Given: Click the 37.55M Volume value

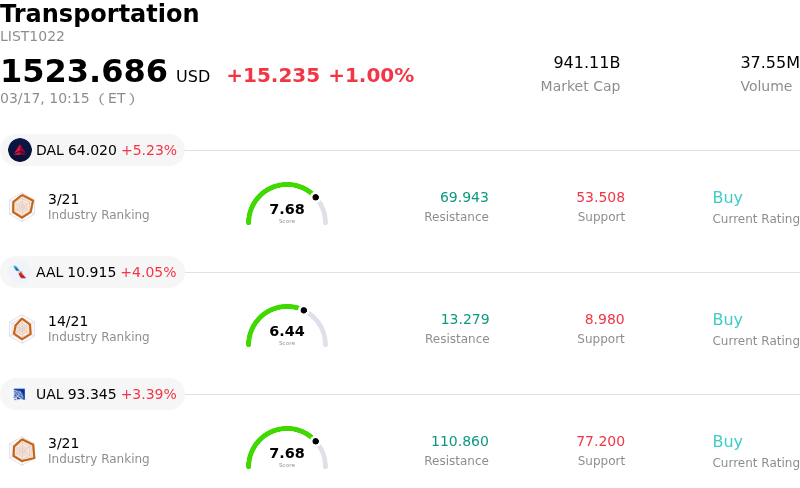Looking at the screenshot, I should point(769,63).
